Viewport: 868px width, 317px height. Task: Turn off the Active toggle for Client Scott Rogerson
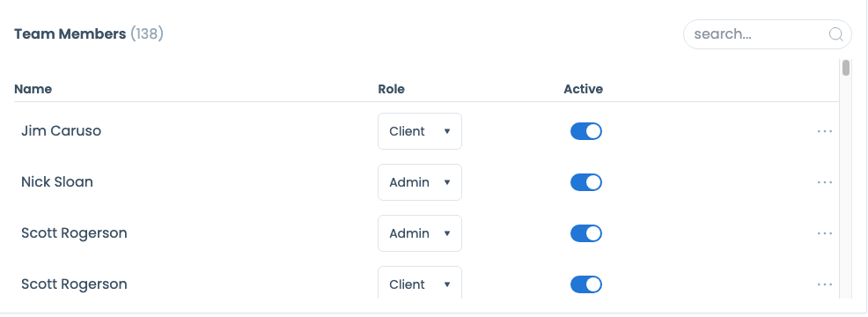[586, 284]
